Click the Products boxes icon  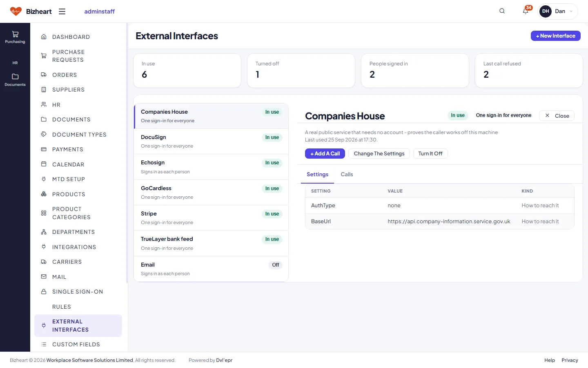44,194
